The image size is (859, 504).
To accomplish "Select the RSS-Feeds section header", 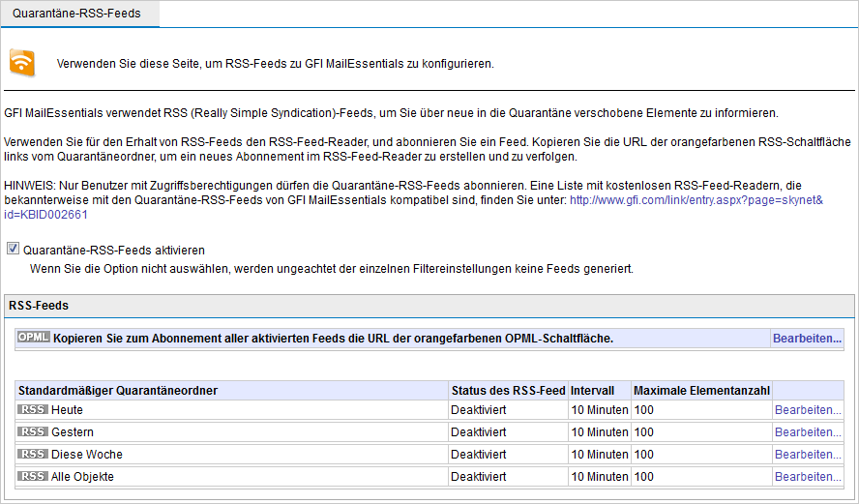I will point(39,306).
